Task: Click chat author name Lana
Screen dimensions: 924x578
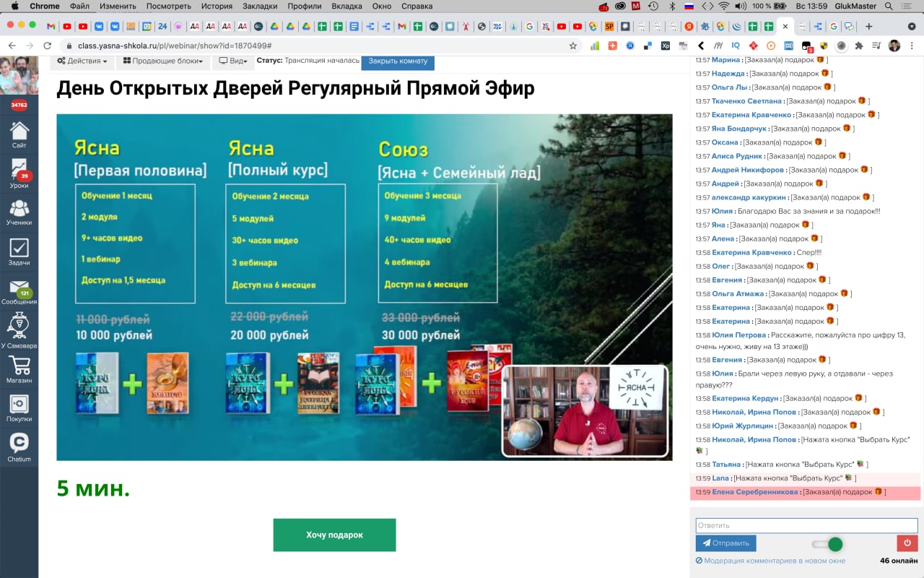Action: pyautogui.click(x=720, y=478)
